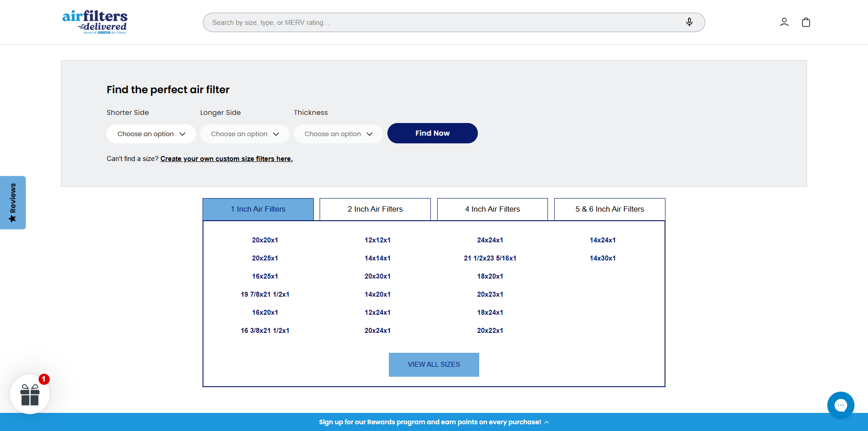Follow the custom size filters link
This screenshot has height=431, width=868.
pyautogui.click(x=226, y=159)
